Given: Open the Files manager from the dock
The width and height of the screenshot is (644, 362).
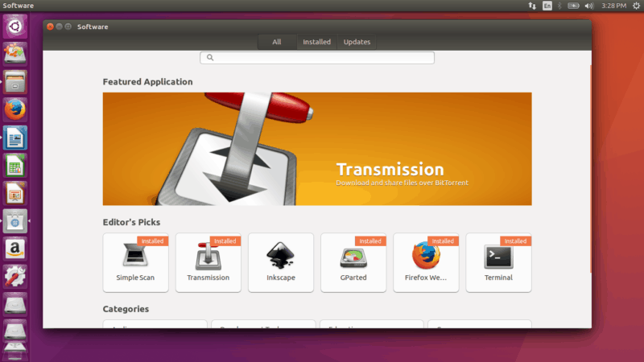Looking at the screenshot, I should [x=14, y=82].
